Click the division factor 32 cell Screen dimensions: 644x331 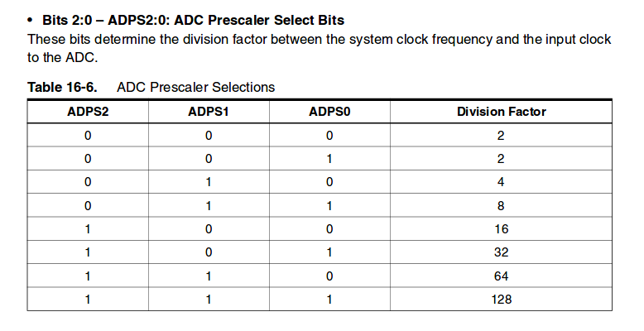click(501, 252)
